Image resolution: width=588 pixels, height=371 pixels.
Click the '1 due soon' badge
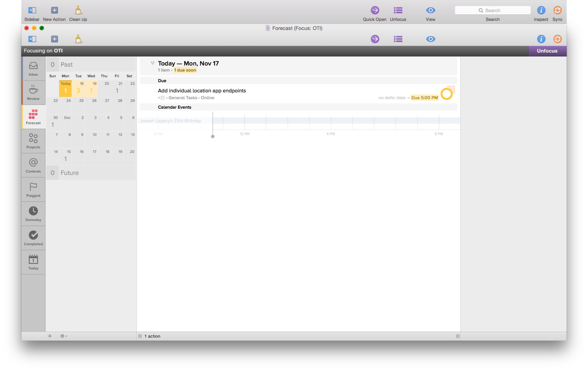pyautogui.click(x=185, y=70)
